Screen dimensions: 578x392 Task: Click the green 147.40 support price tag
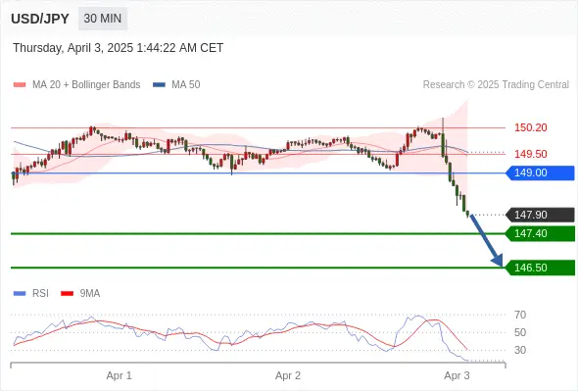pos(541,234)
